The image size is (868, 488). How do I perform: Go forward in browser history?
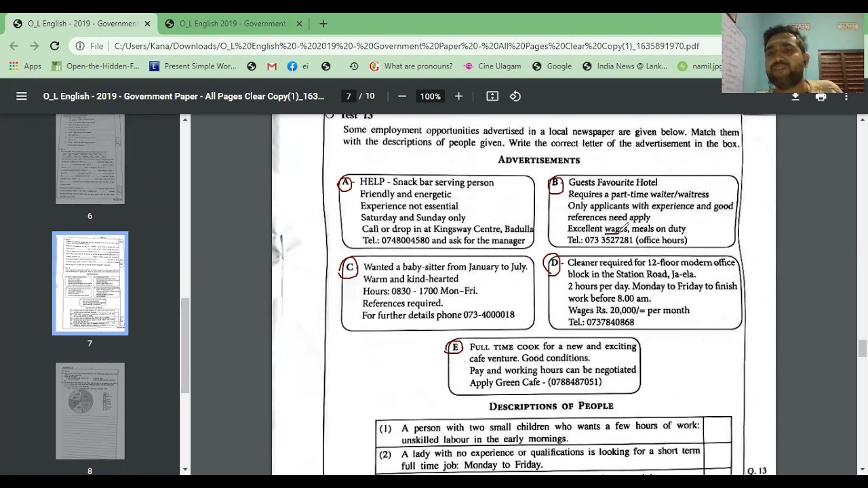coord(34,46)
